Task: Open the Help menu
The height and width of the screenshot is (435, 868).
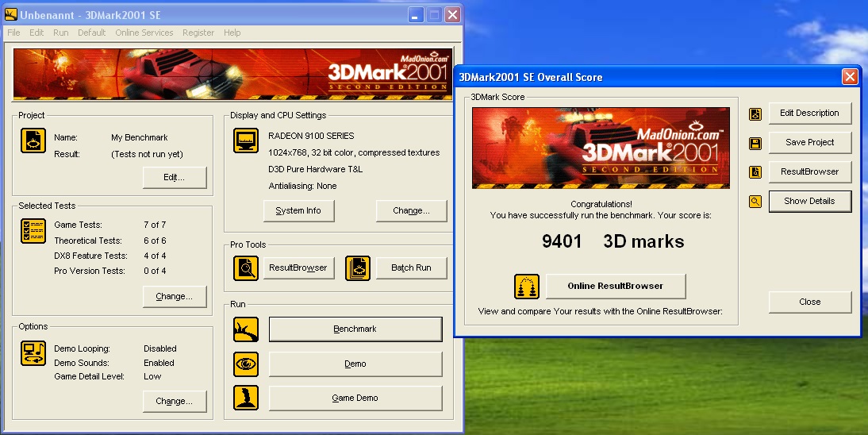Action: (232, 33)
